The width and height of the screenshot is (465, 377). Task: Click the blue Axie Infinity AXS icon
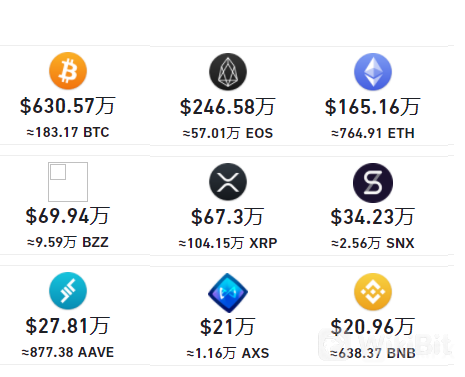pos(228,293)
